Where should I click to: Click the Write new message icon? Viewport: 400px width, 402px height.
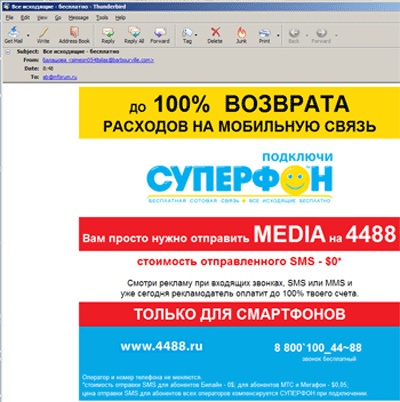43,35
